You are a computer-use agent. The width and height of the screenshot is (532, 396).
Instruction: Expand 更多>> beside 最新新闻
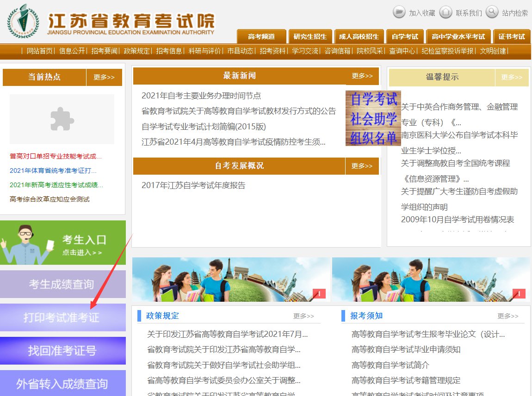[x=362, y=76]
